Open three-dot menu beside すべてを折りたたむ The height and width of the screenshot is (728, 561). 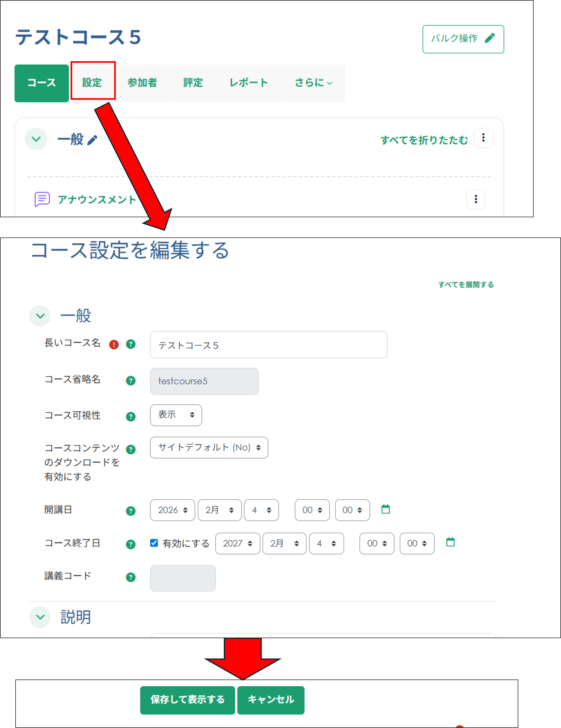483,138
